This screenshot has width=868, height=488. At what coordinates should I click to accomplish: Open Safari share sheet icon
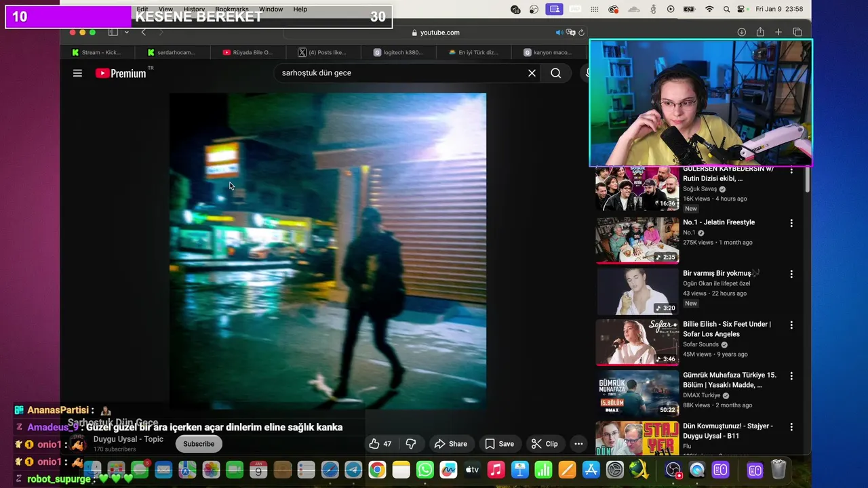[x=760, y=33]
